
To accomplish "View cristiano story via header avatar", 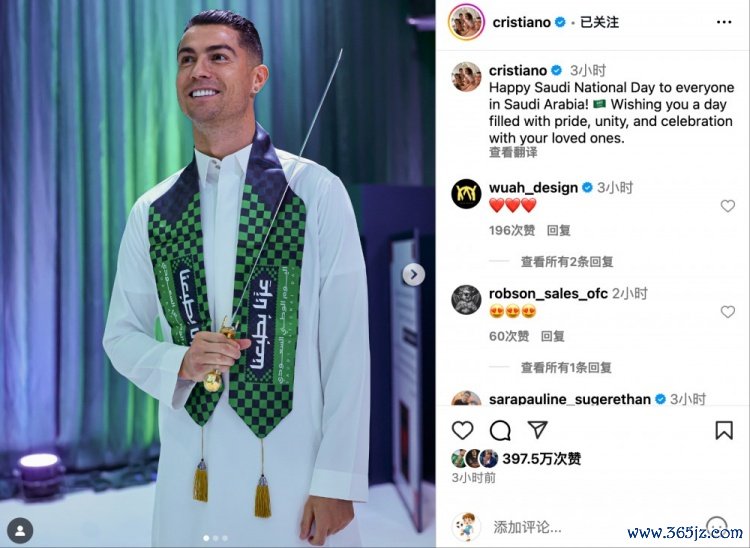I will click(466, 22).
